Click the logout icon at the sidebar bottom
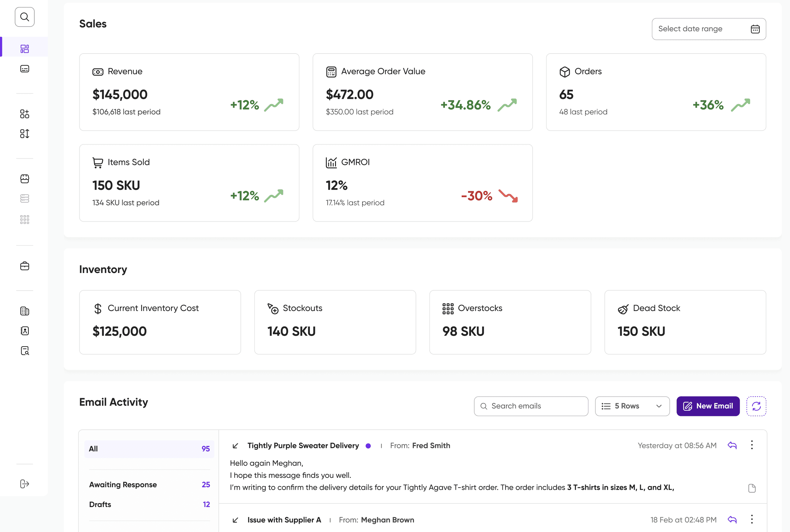The image size is (790, 532). click(x=24, y=484)
